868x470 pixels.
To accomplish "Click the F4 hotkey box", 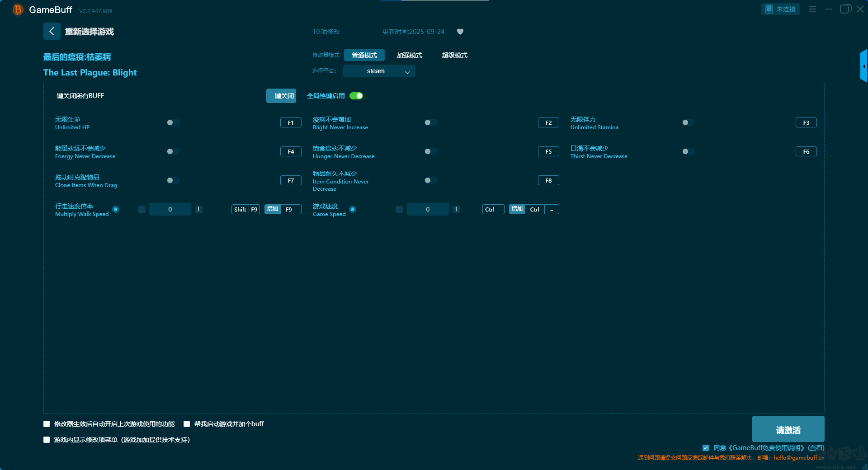I will click(x=291, y=151).
